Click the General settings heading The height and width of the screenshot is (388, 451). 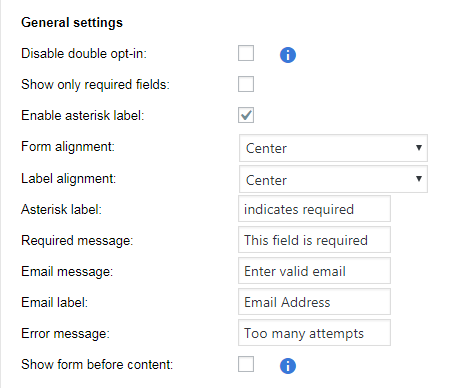tap(72, 23)
